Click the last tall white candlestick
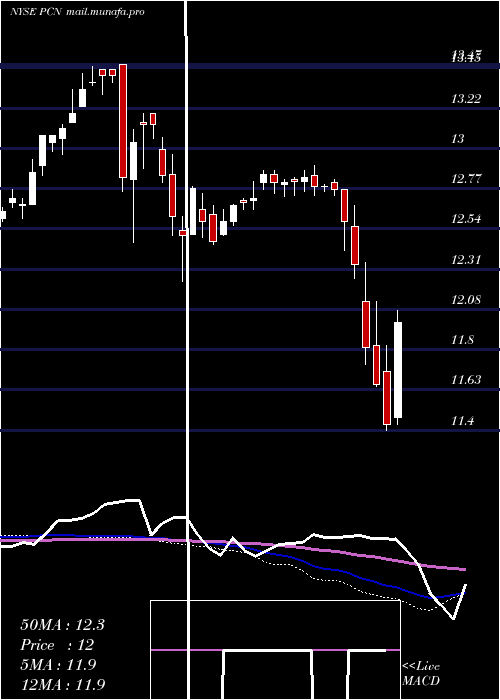500x700 pixels. coord(397,370)
